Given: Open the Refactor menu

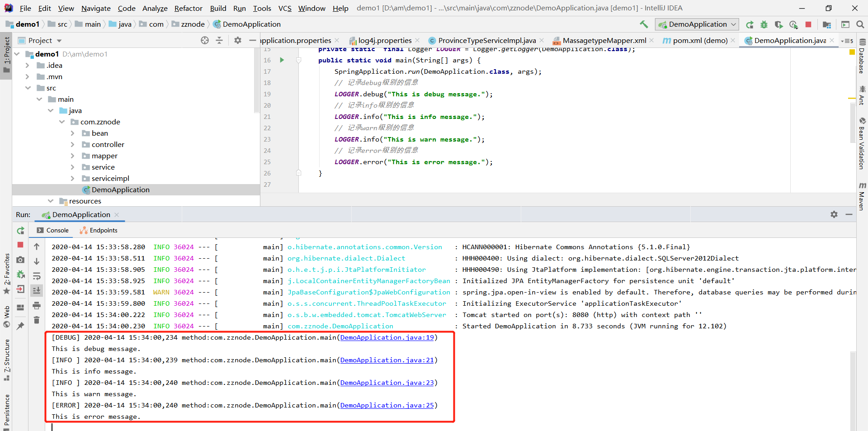Looking at the screenshot, I should click(189, 8).
